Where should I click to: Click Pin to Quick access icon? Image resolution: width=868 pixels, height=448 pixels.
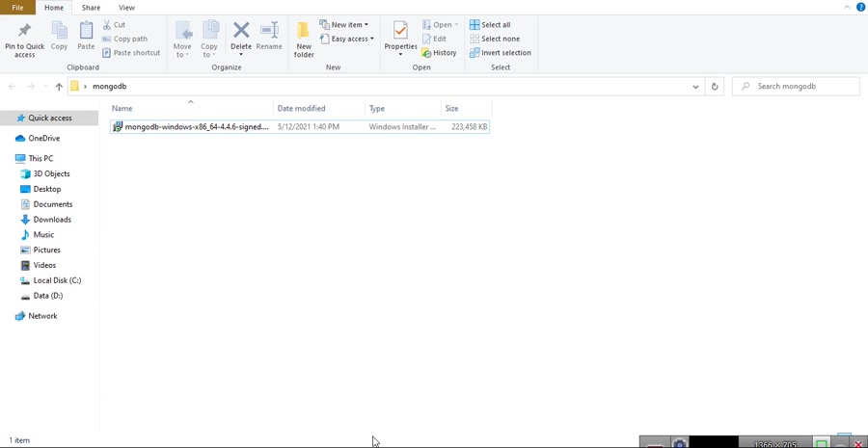click(24, 39)
